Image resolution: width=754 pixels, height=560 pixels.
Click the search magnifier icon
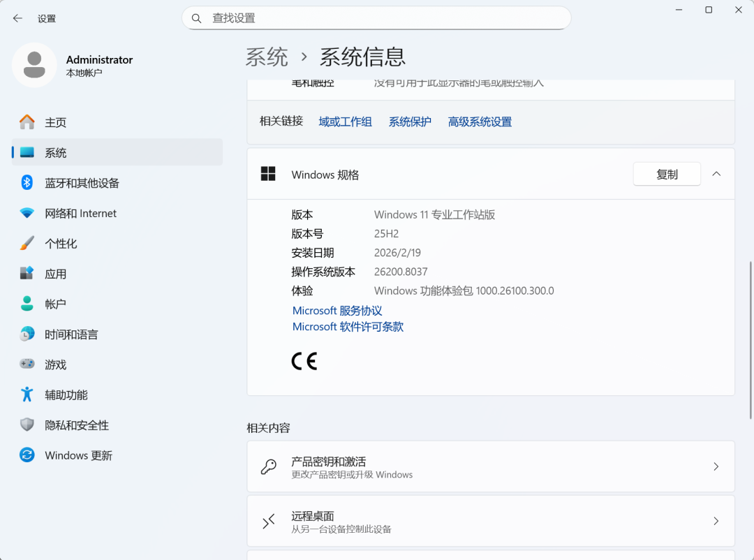click(x=196, y=18)
